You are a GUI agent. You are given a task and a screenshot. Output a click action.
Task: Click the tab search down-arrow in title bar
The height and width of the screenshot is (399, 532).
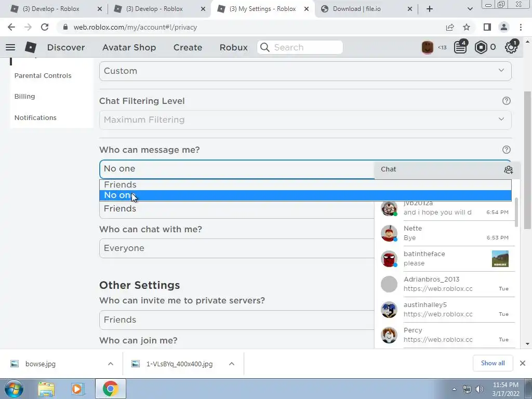tap(470, 9)
